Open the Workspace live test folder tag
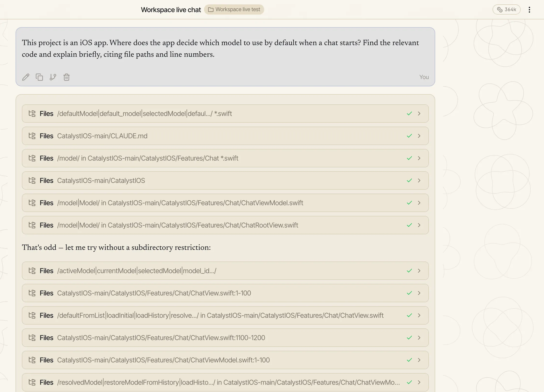Image resolution: width=544 pixels, height=392 pixels. (234, 9)
